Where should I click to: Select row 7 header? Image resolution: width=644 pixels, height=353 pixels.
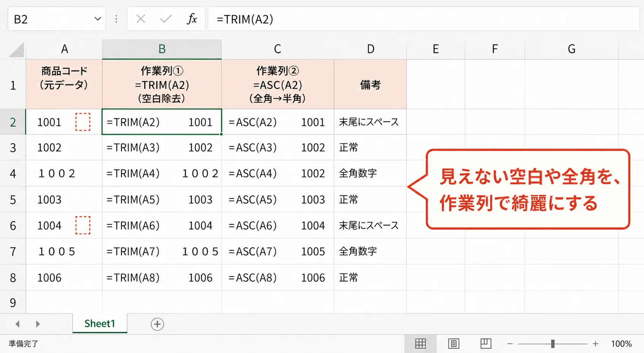pos(13,251)
